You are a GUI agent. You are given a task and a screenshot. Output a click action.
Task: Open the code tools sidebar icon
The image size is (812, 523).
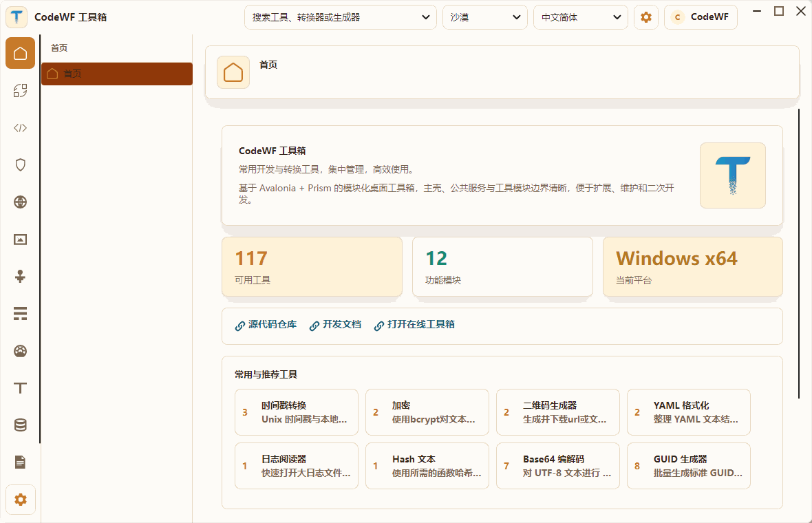point(20,128)
